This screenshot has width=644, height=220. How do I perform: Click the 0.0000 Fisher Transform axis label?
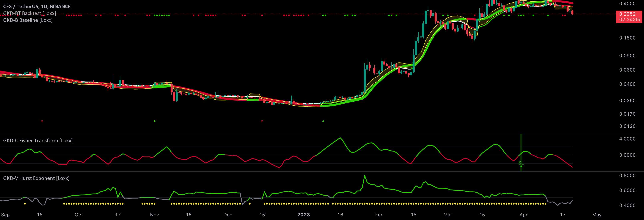[x=627, y=155]
